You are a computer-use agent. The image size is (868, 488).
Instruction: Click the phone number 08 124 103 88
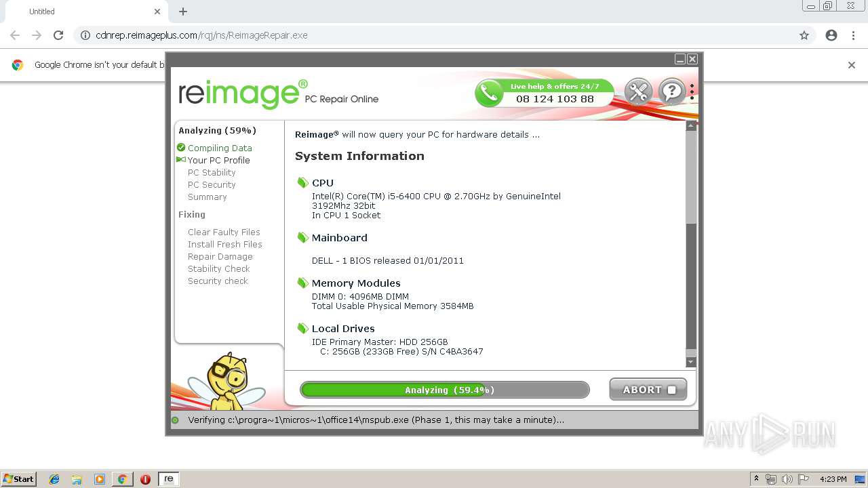[x=555, y=99]
